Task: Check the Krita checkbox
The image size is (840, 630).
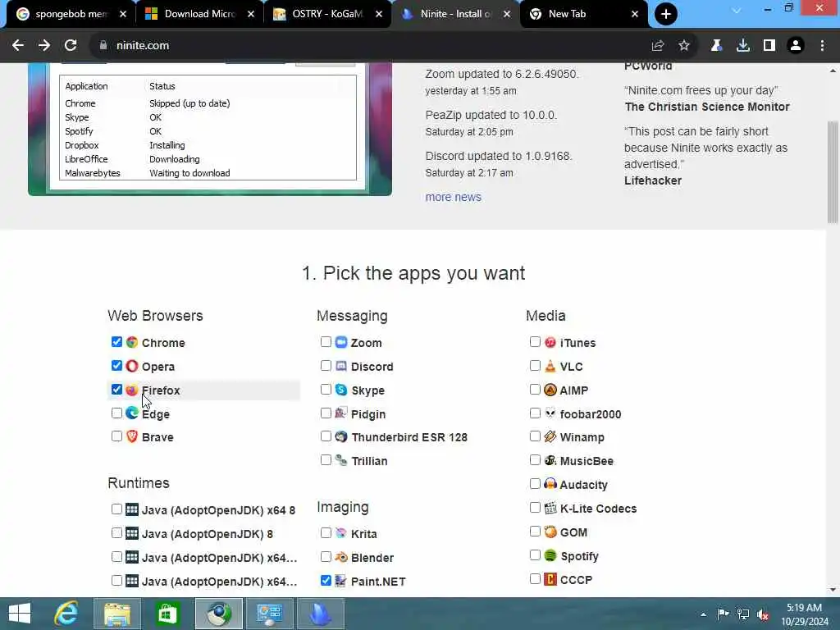Action: [x=326, y=533]
